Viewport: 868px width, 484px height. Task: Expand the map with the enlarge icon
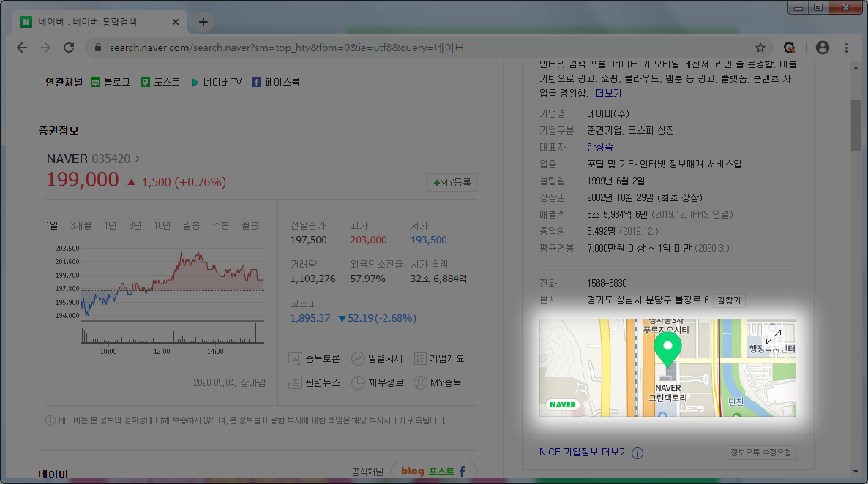click(x=774, y=336)
